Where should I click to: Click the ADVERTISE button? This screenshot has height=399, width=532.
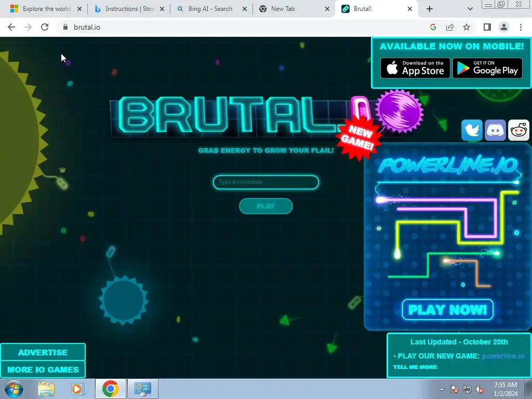(43, 352)
